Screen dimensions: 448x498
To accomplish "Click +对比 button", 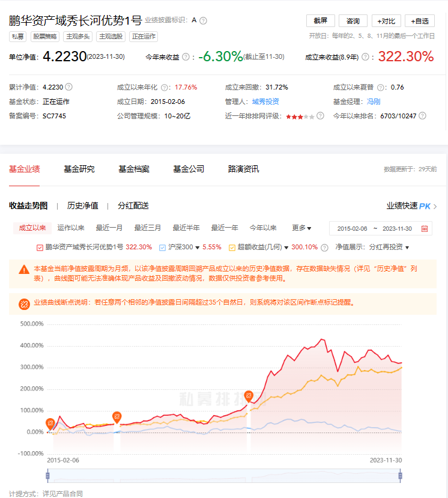I will coord(386,21).
